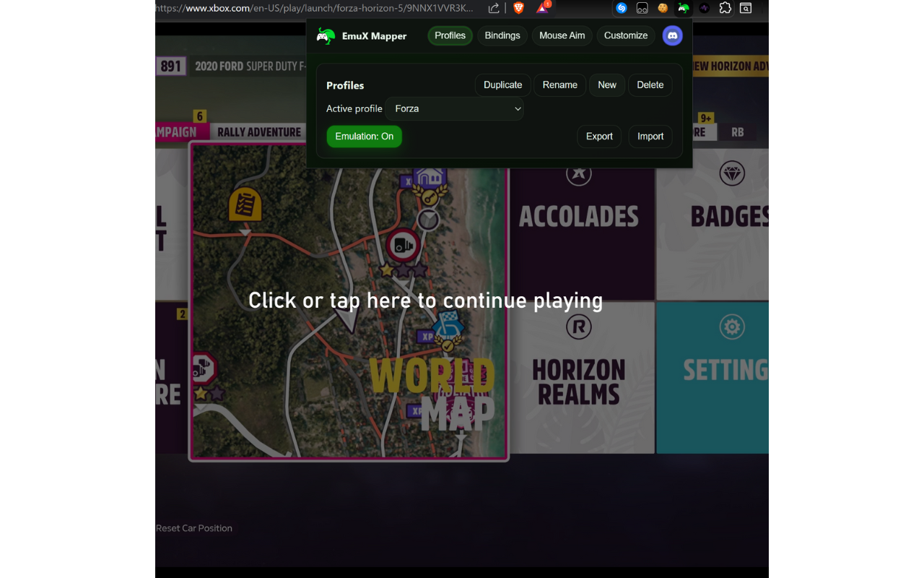
Task: Click the Brave Rewards triangle icon
Action: pos(542,9)
